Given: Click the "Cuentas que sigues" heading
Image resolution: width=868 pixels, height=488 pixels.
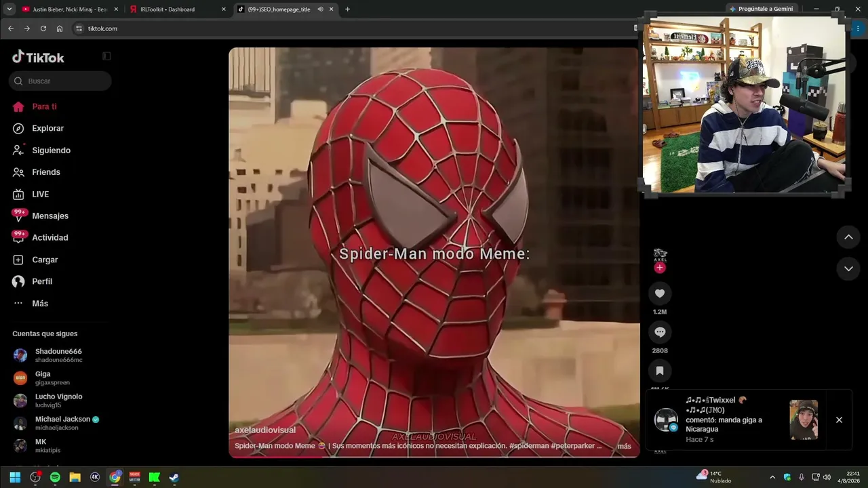Looking at the screenshot, I should (x=45, y=333).
